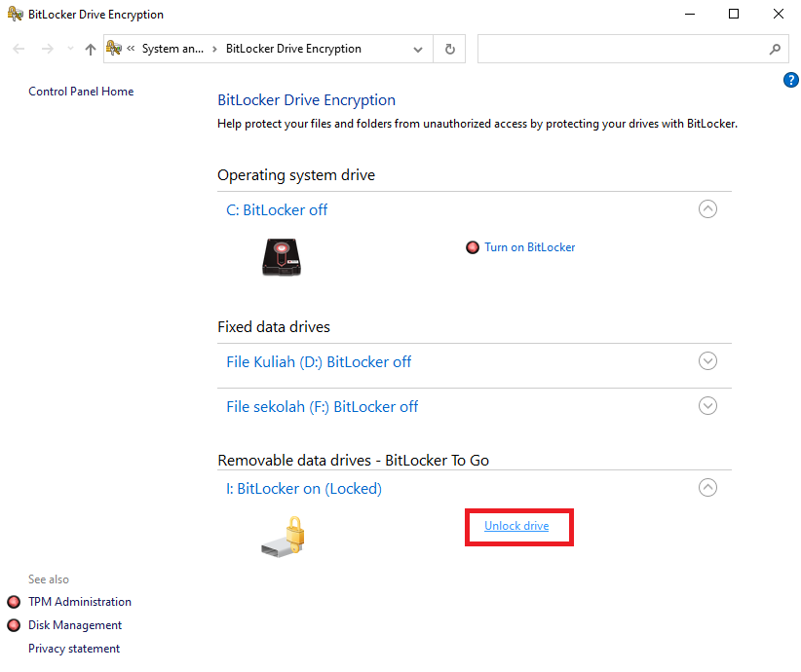Click the Disk Management shield icon
The image size is (801, 672).
click(x=14, y=625)
